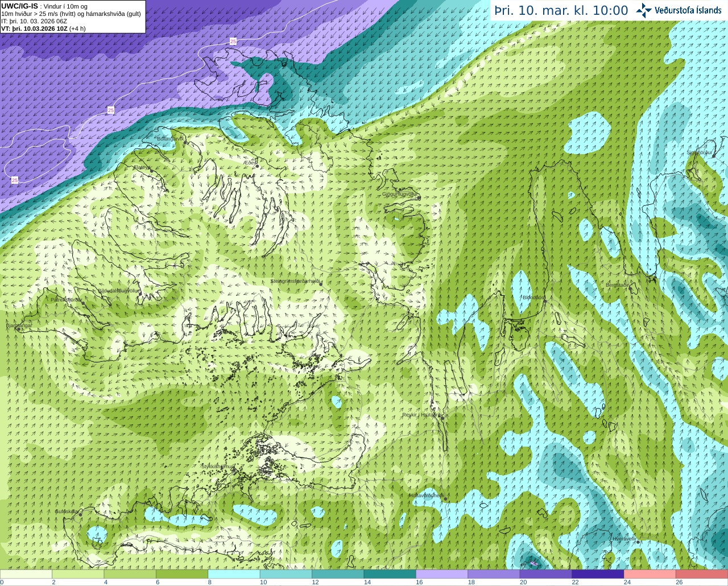Click the lowest 25 gust contour label
Viewport: 728px width, 586px height.
coord(15,180)
